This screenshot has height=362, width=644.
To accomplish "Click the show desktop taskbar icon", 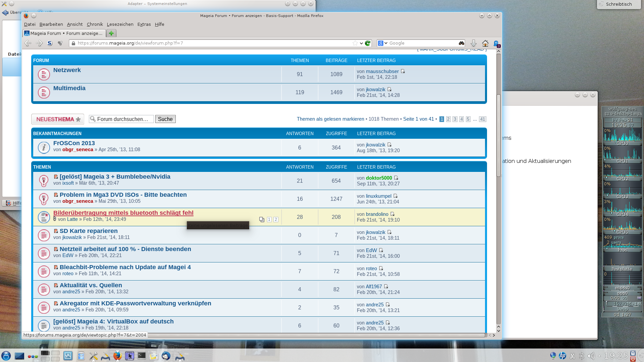I will [19, 356].
